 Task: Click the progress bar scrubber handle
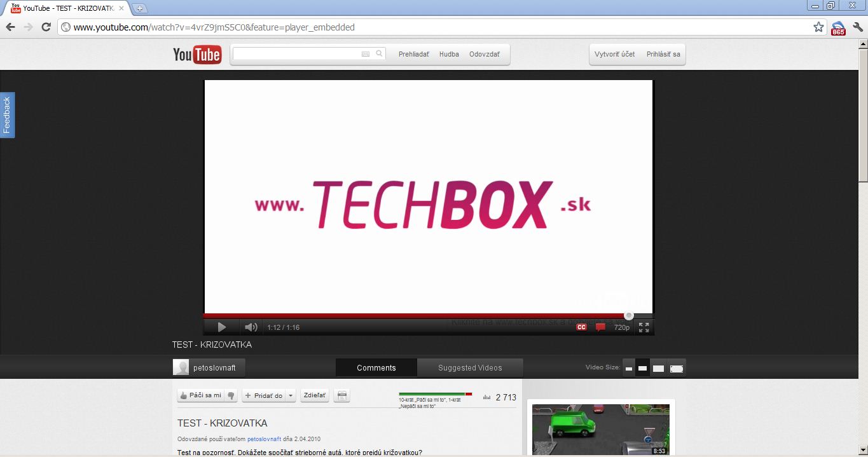[629, 315]
